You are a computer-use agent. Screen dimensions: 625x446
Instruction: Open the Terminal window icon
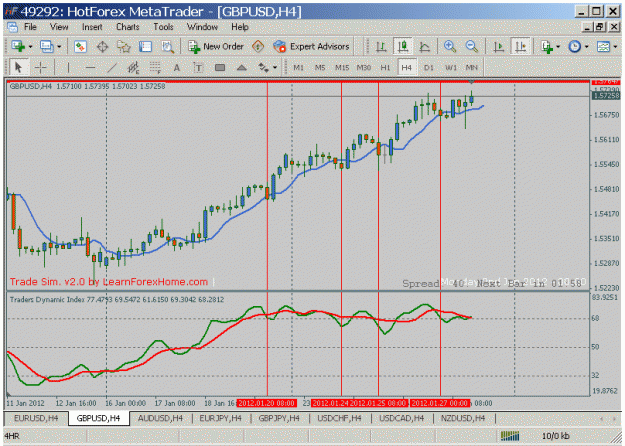[145, 47]
